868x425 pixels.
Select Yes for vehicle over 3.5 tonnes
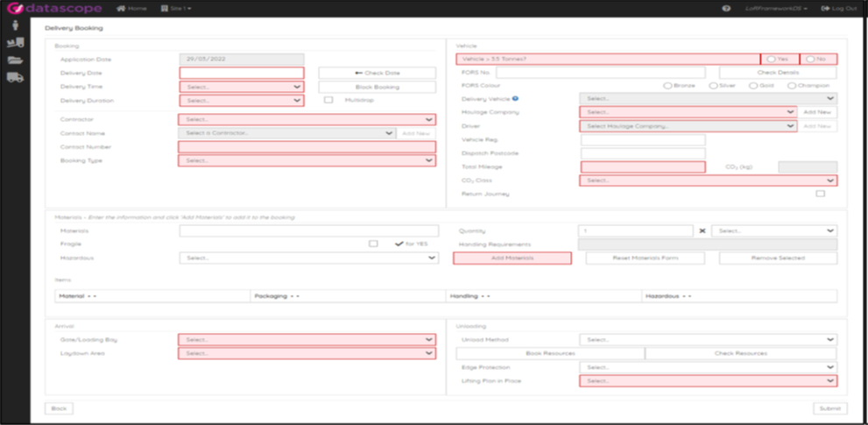click(770, 60)
